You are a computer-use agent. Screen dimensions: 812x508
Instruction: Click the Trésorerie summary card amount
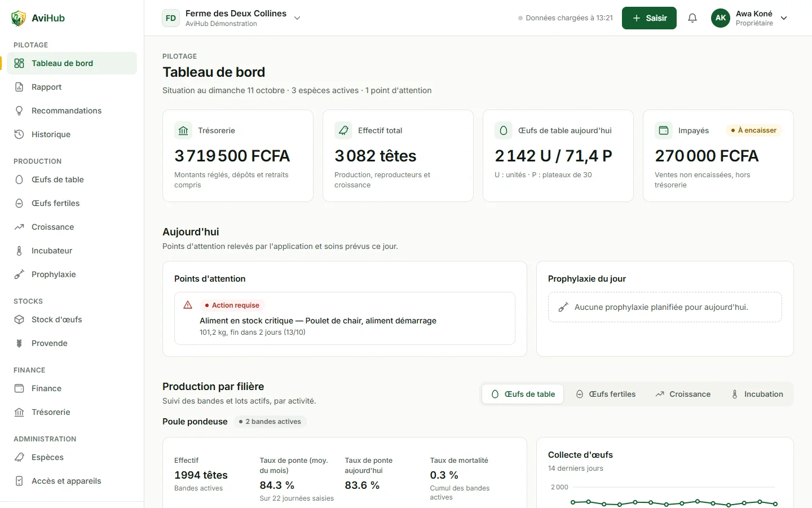click(232, 156)
